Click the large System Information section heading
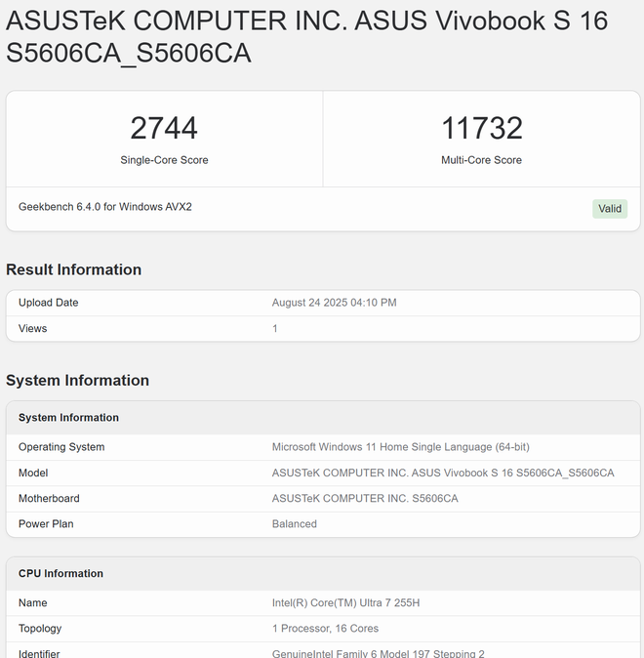 point(77,380)
